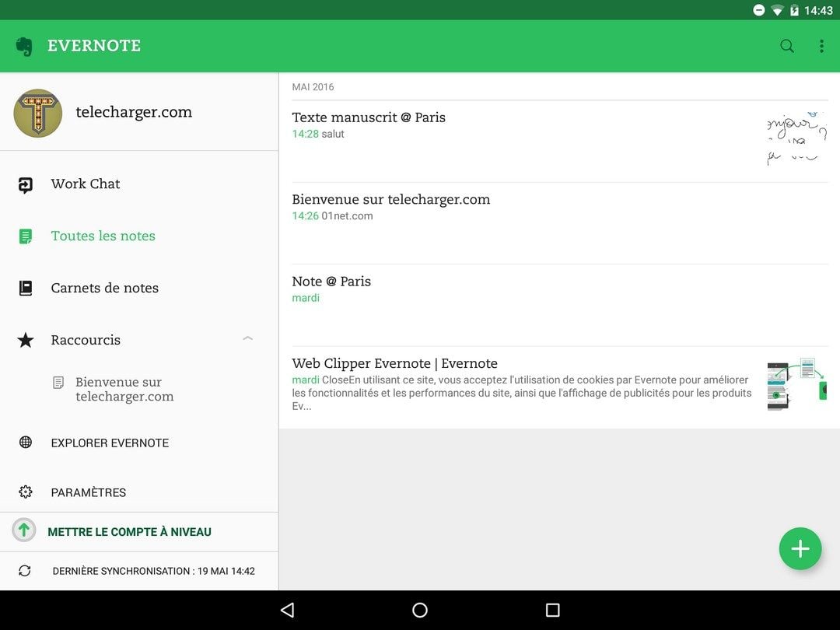
Task: Tap the telecharger.com account name
Action: pyautogui.click(x=134, y=112)
